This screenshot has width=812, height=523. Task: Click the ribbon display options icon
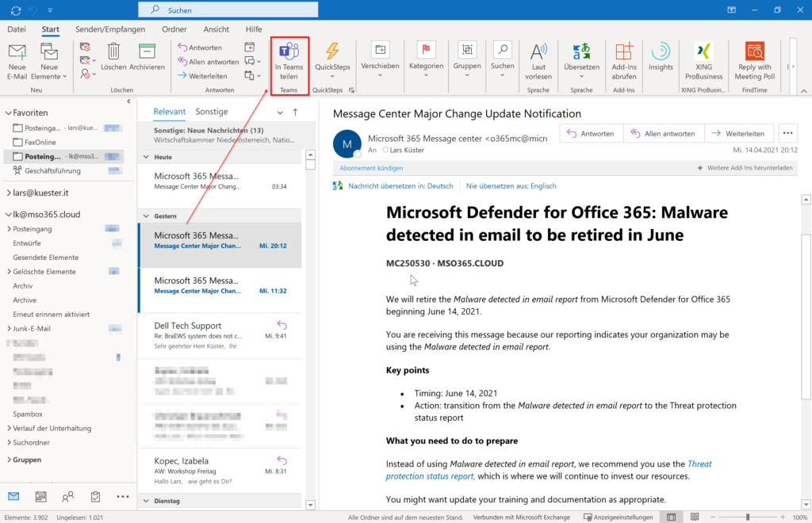[x=731, y=10]
